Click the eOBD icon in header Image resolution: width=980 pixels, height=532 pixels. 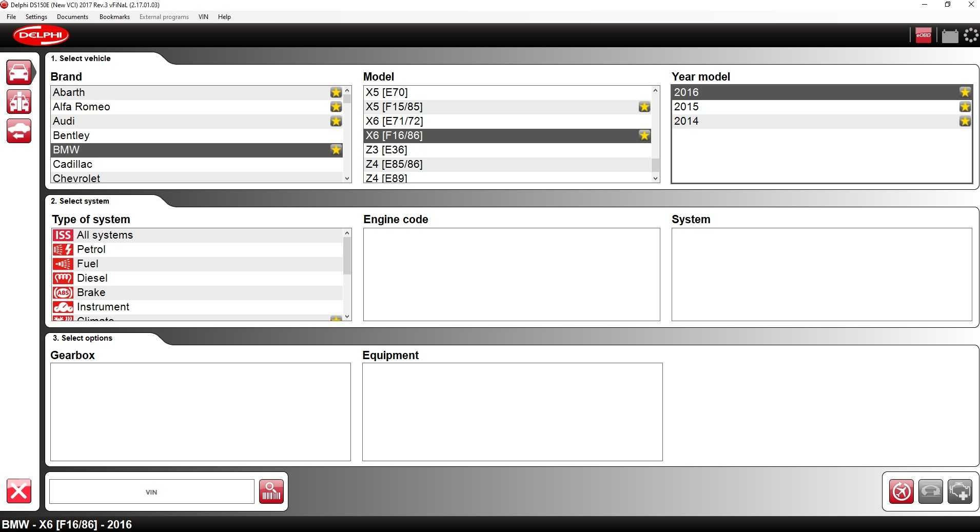pyautogui.click(x=924, y=35)
